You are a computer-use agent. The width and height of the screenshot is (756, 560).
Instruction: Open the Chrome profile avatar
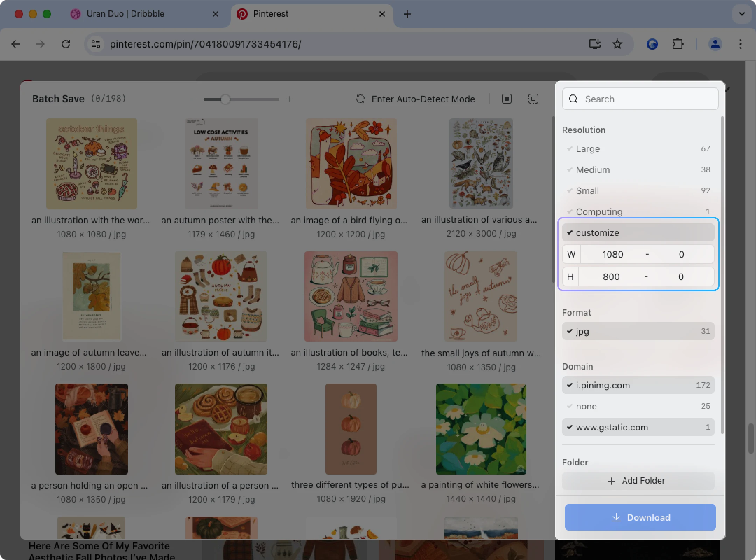(715, 44)
